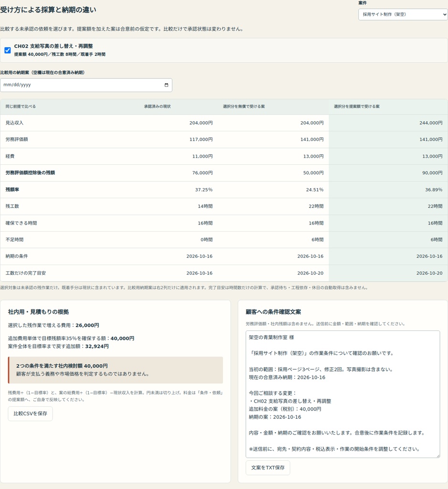The width and height of the screenshot is (448, 489).
Task: Uncheck the CH02 支給写真の差し替え・再調整 checkbox
Action: pos(8,50)
